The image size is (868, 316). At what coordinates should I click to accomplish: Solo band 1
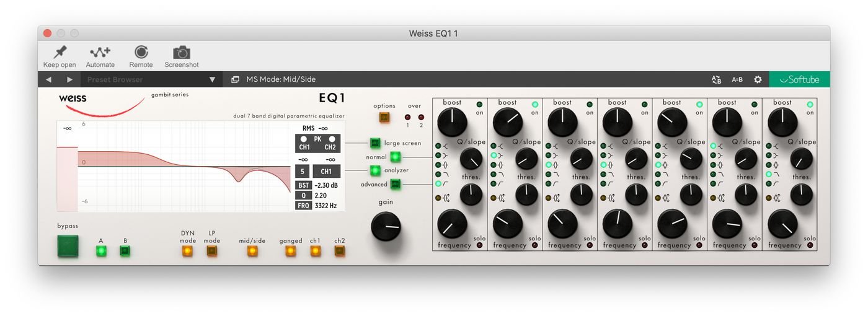479,245
